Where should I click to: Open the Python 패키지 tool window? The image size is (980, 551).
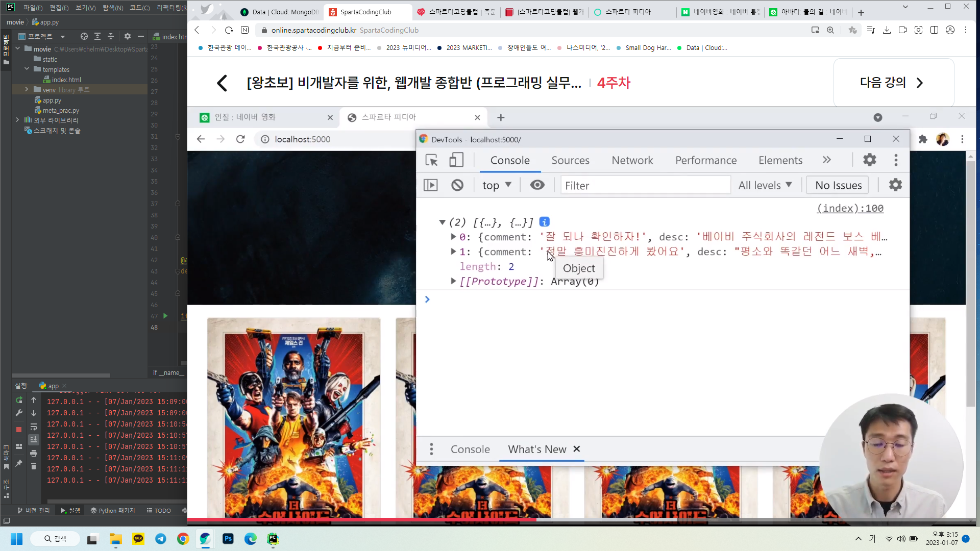coord(113,510)
